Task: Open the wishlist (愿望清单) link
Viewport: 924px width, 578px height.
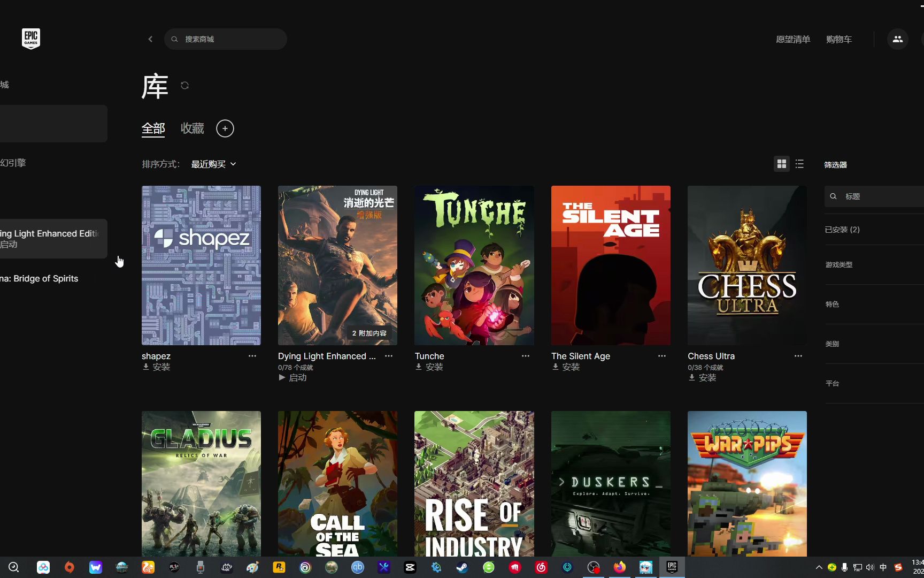Action: (793, 39)
